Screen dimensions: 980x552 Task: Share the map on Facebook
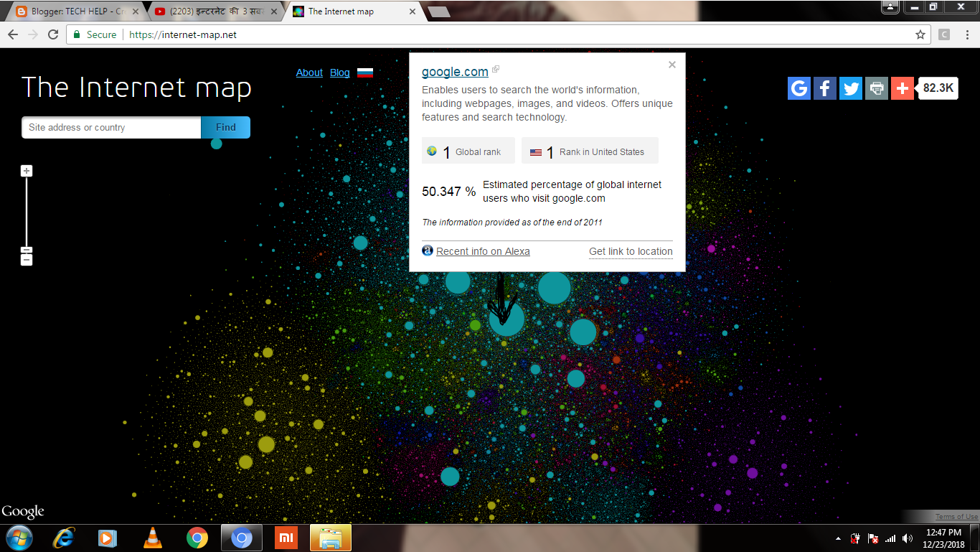point(825,88)
